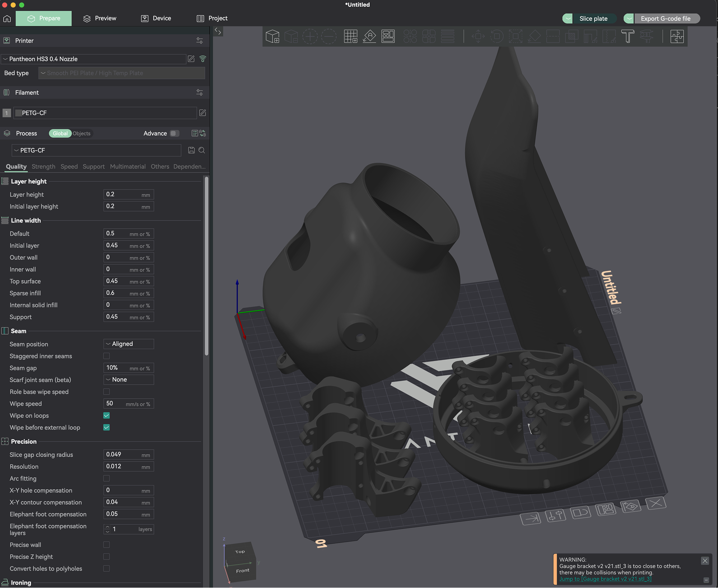Collapse the sidebar with arrows icon
This screenshot has width=718, height=588.
click(218, 32)
